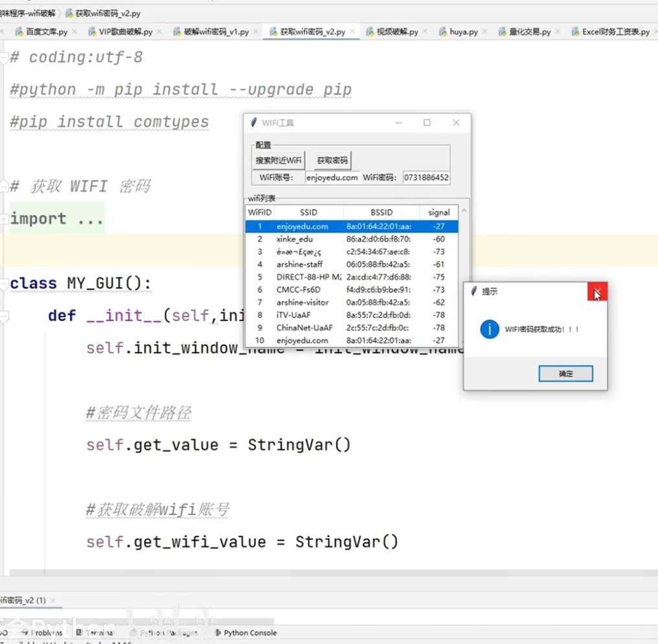This screenshot has height=644, width=658.
Task: Click the WiFi密码 input field
Action: pos(426,177)
